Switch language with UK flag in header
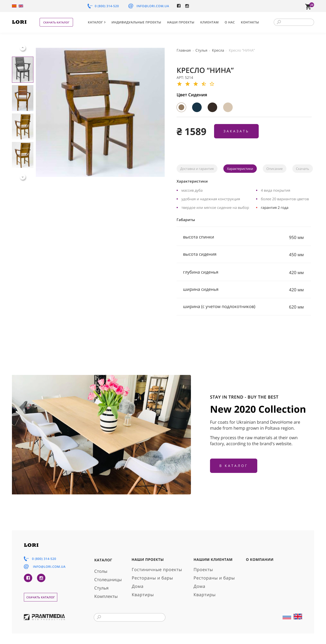This screenshot has width=326, height=644. point(21,6)
